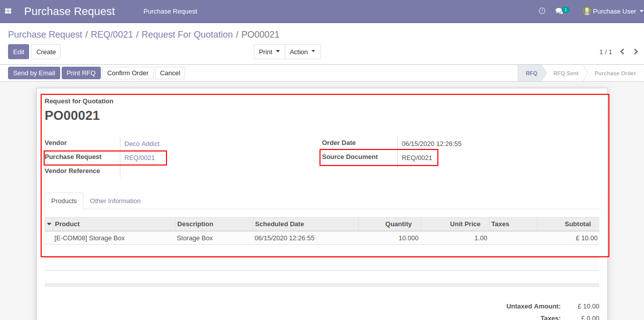Go to next record arrow

(x=636, y=52)
